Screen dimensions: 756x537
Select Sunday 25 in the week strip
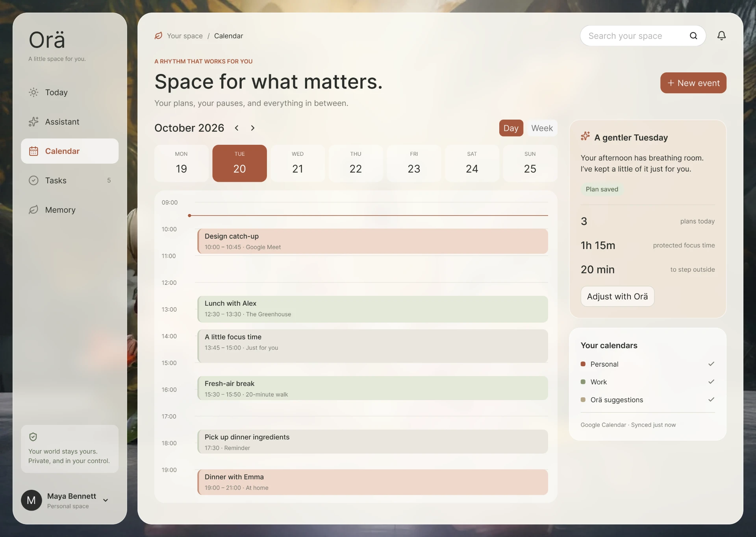click(530, 163)
